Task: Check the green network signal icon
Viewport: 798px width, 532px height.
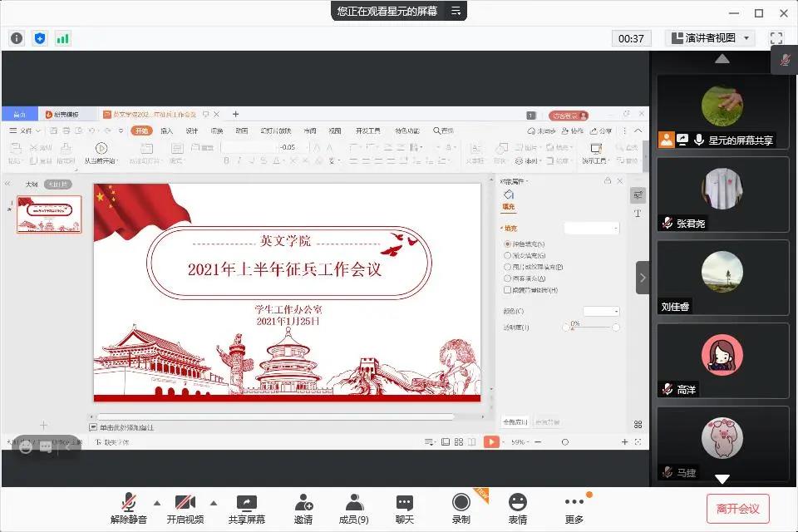Action: pos(62,38)
